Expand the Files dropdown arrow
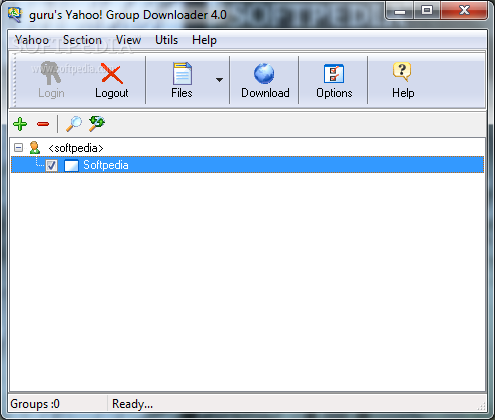 click(219, 80)
